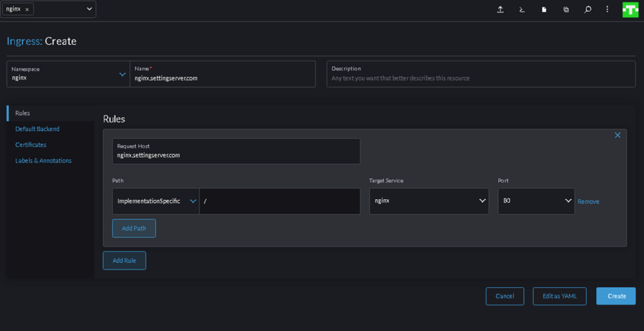Click into the Description field

pyautogui.click(x=481, y=74)
